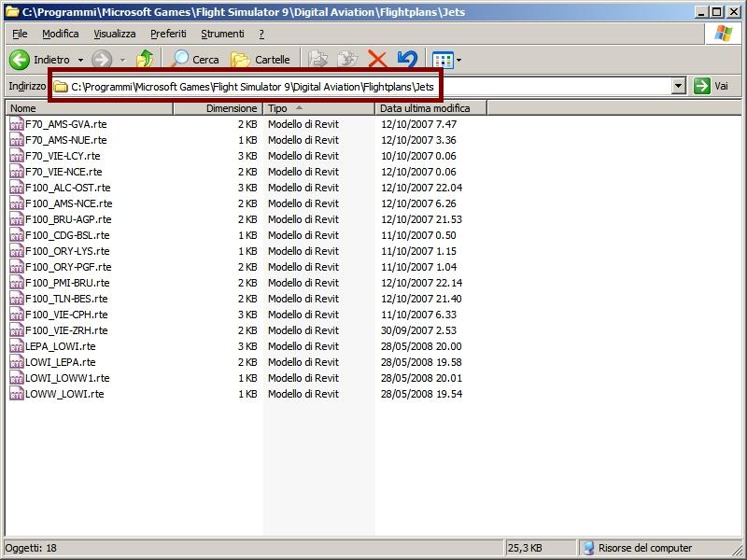Expand the Indietro history dropdown arrow
Screen dimensions: 747x560
[x=80, y=60]
